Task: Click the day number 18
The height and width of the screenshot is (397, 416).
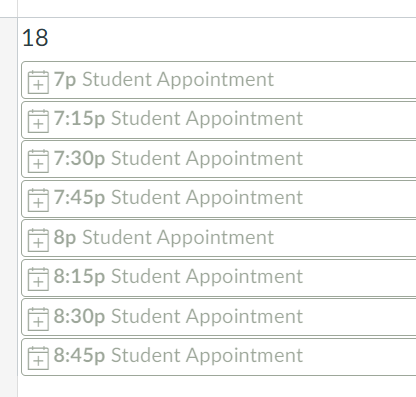Action: pos(35,38)
